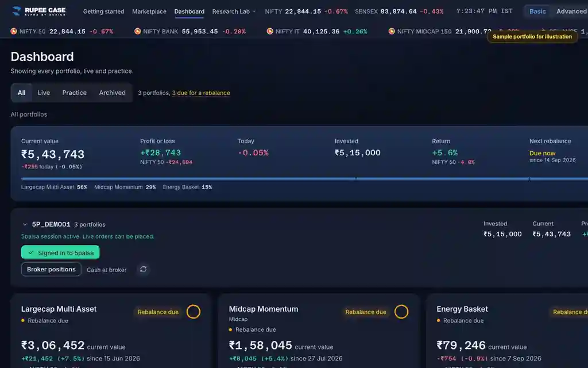Switch to the Practice tab
Screen dimensions: 588x368
(74, 93)
